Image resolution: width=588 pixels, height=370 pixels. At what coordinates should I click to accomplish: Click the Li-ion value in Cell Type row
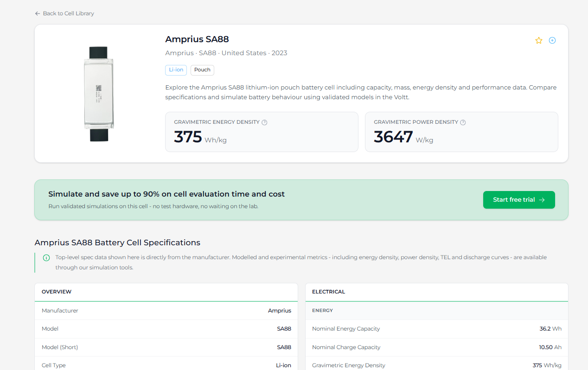[284, 365]
